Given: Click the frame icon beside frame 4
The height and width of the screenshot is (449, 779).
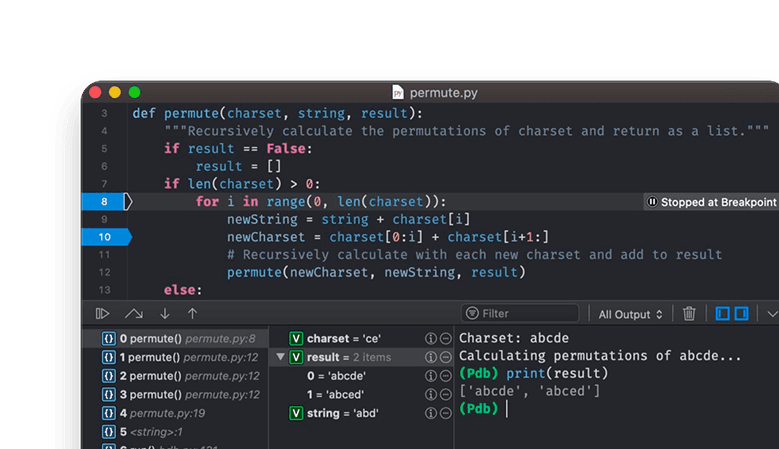Looking at the screenshot, I should pos(109,413).
